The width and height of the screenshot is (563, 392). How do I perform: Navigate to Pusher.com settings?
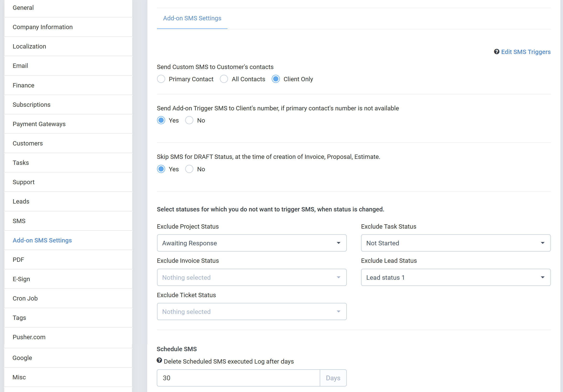29,337
